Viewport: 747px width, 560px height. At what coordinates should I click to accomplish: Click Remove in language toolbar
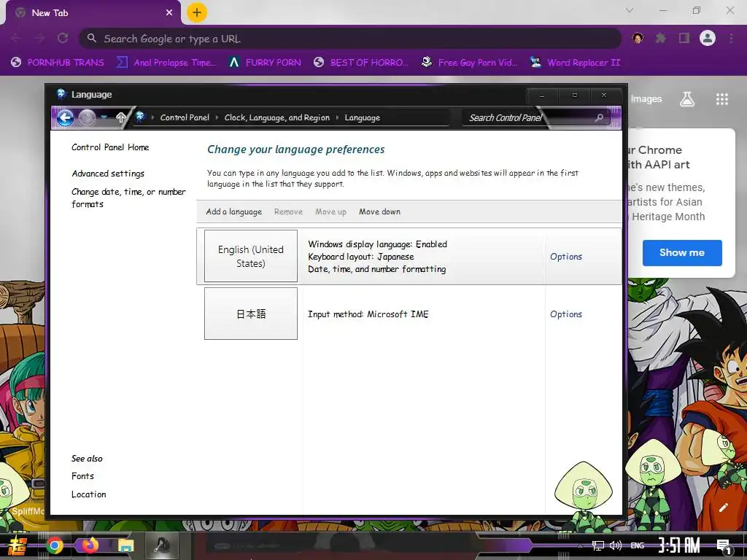click(x=288, y=211)
